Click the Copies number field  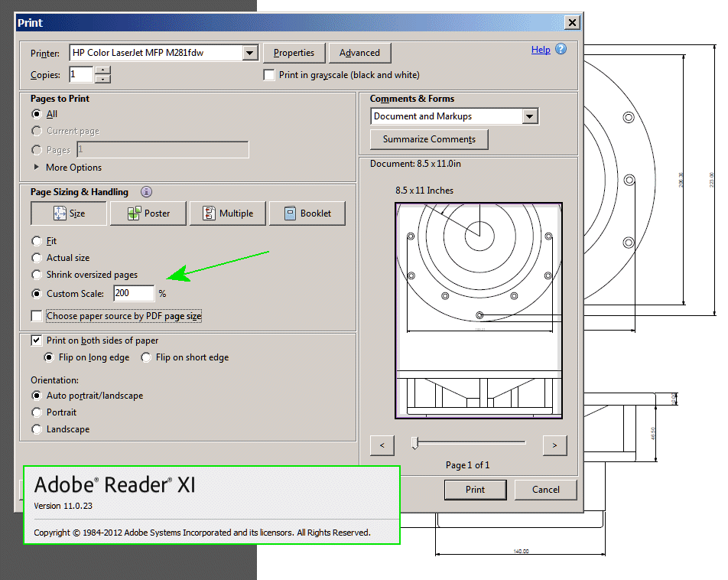pos(81,74)
